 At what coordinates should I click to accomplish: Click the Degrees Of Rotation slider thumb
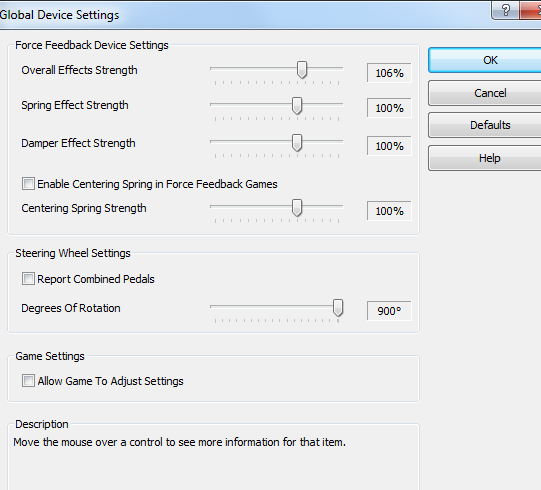tap(338, 308)
